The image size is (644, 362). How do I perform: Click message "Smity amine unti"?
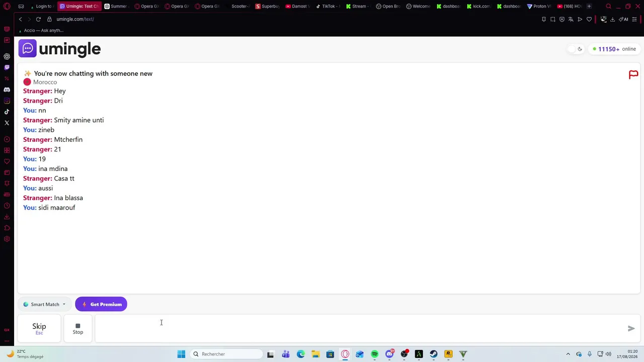(x=79, y=120)
